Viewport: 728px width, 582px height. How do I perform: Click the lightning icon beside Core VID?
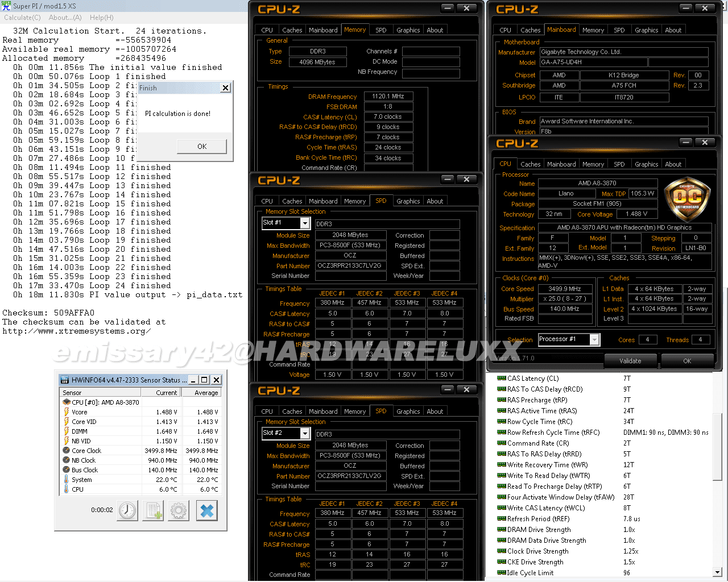pyautogui.click(x=67, y=421)
